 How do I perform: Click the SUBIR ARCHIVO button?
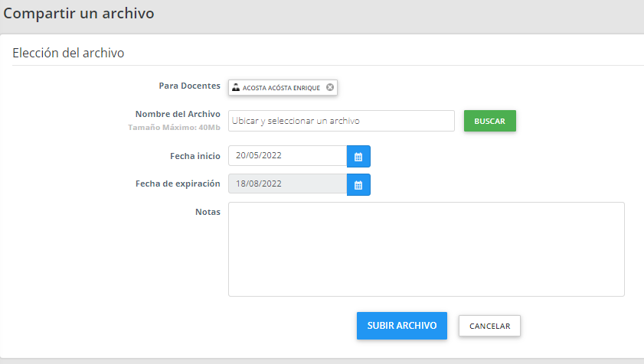click(x=401, y=326)
